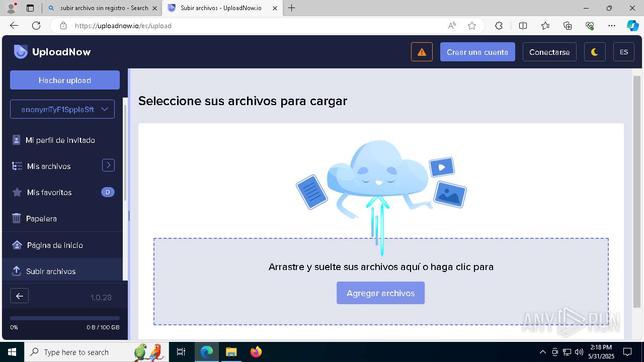
Task: Open Tab actions menu icon
Action: pyautogui.click(x=30, y=8)
